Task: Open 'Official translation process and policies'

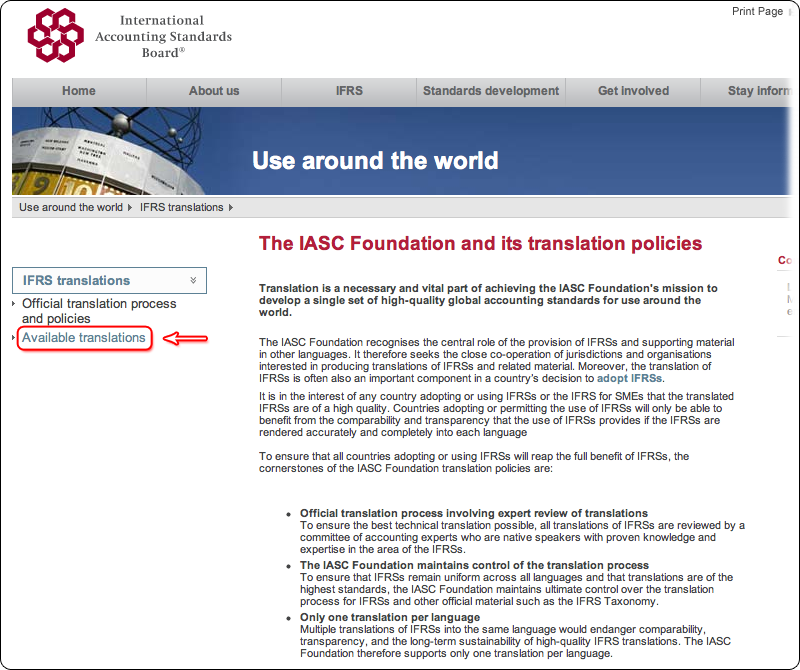Action: (x=99, y=311)
